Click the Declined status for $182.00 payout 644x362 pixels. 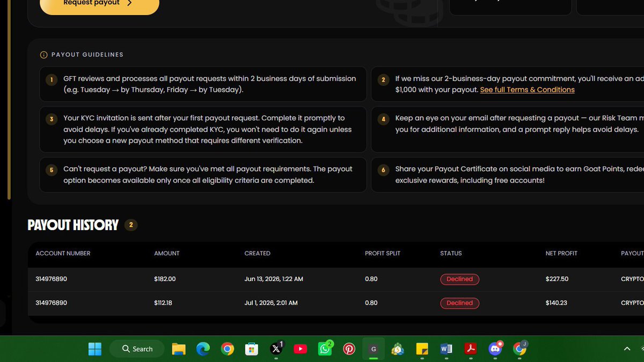[x=459, y=279]
